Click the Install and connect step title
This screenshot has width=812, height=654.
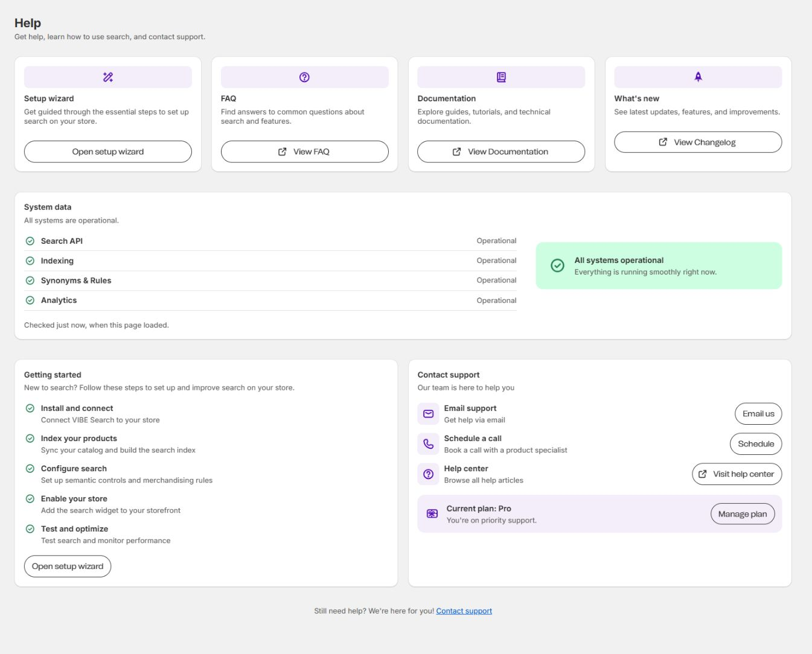(x=77, y=408)
